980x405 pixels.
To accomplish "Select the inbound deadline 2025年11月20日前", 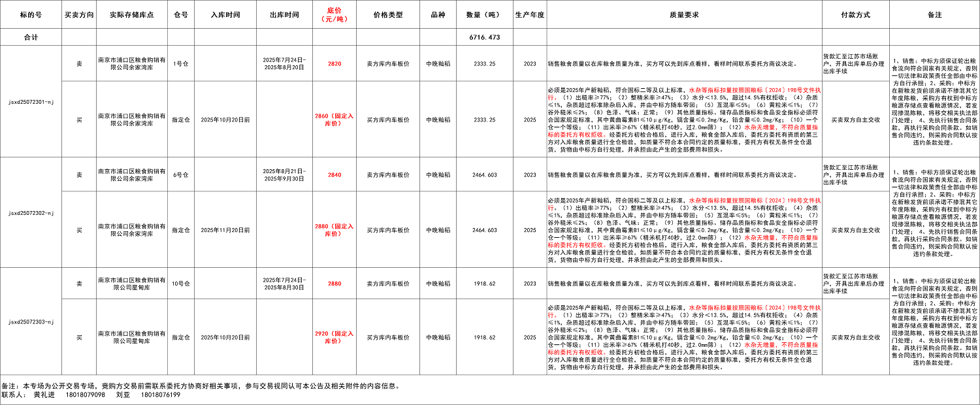I will 225,229.
